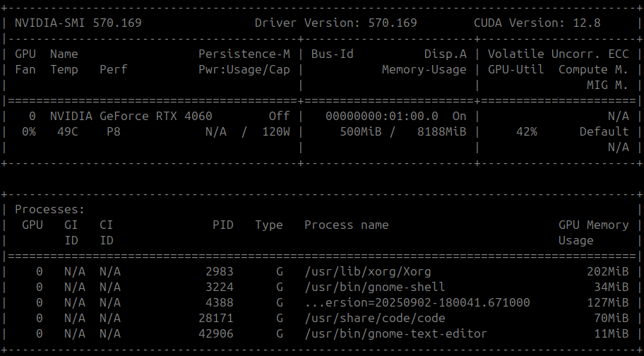Click the /usr/lib/xorg/Xorg process name
This screenshot has width=644, height=356.
pos(367,271)
